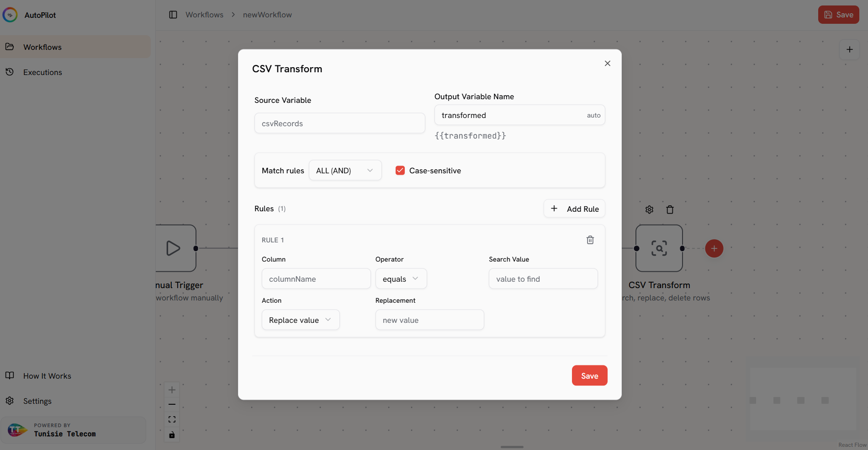Toggle the sidebar panel icon
This screenshot has height=450, width=868.
click(x=173, y=15)
